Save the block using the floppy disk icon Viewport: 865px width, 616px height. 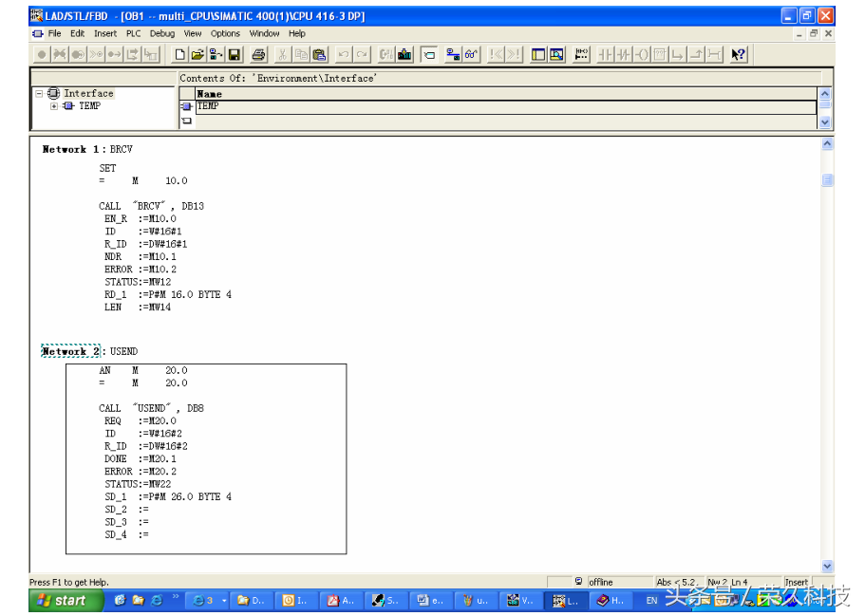[x=234, y=55]
